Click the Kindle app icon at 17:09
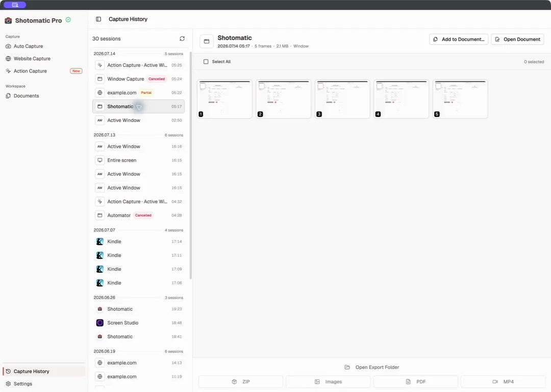 pos(100,269)
